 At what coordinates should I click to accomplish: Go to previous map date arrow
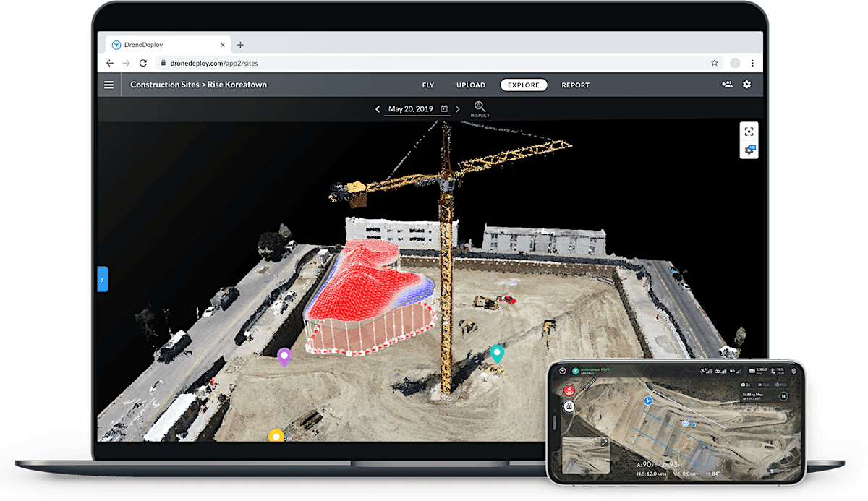(x=378, y=109)
